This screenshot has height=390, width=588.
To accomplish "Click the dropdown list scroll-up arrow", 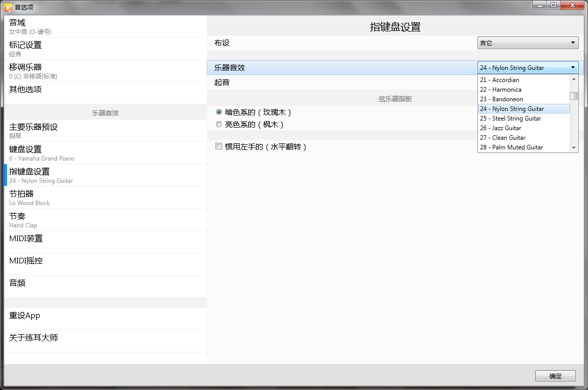I will pyautogui.click(x=574, y=79).
